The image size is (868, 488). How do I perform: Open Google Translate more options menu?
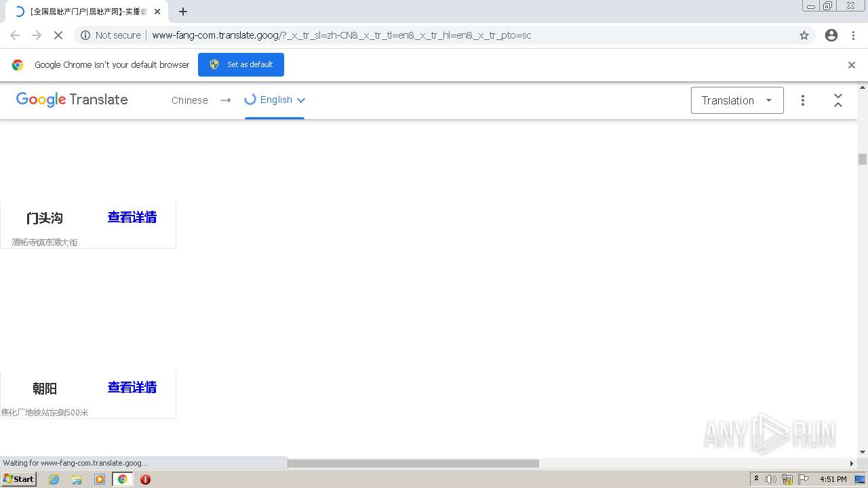click(x=803, y=100)
